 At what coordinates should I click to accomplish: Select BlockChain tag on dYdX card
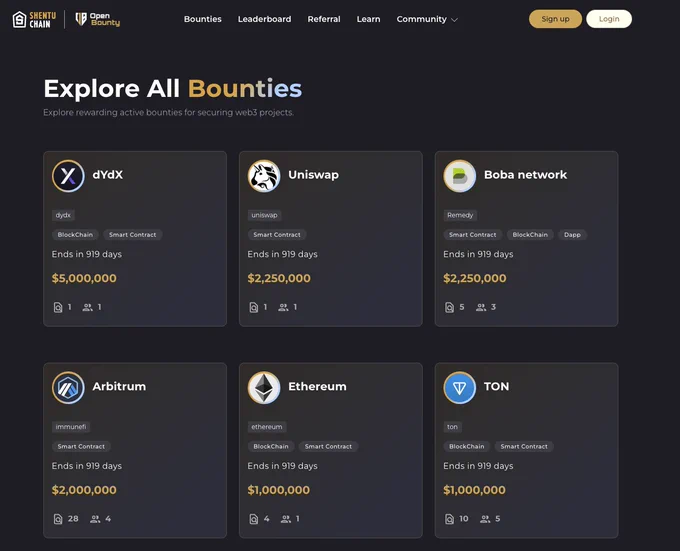coord(75,235)
